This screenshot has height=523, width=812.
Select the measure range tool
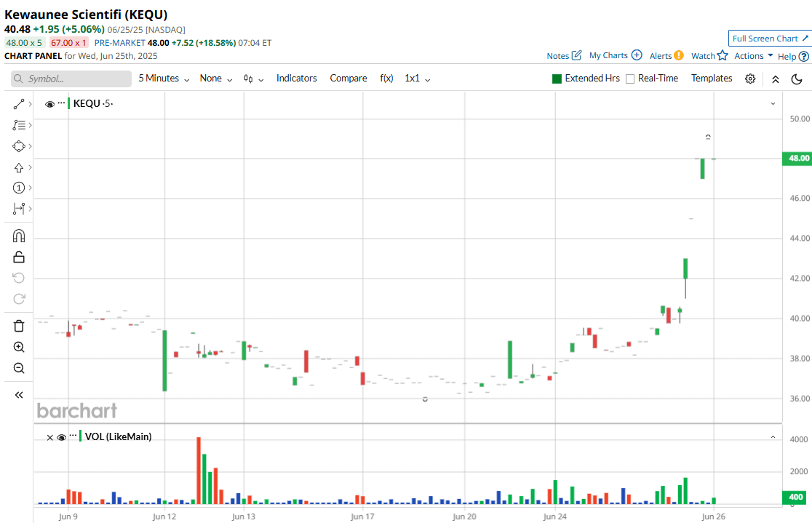(x=19, y=209)
